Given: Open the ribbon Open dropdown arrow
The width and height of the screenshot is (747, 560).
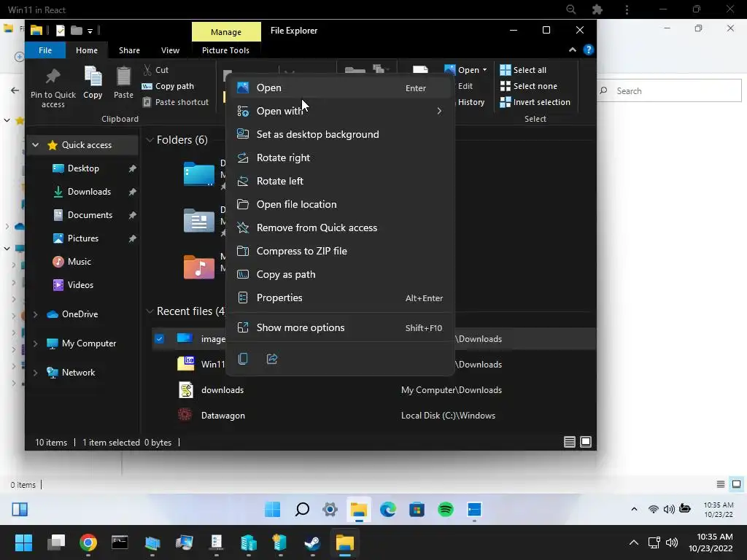Looking at the screenshot, I should click(x=484, y=70).
